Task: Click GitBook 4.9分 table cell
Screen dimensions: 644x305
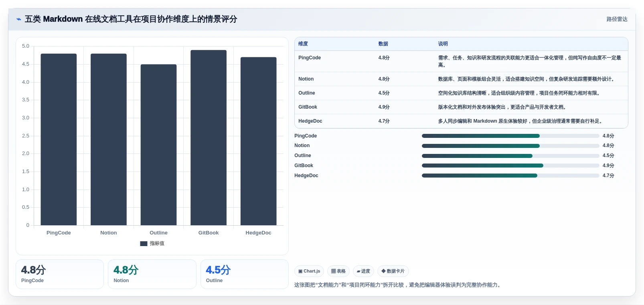Action: click(x=384, y=107)
